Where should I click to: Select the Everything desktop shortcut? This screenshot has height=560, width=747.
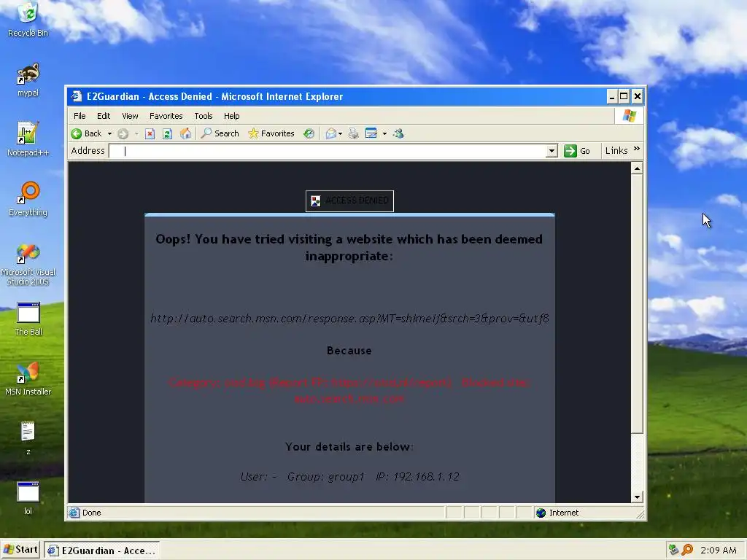[28, 200]
